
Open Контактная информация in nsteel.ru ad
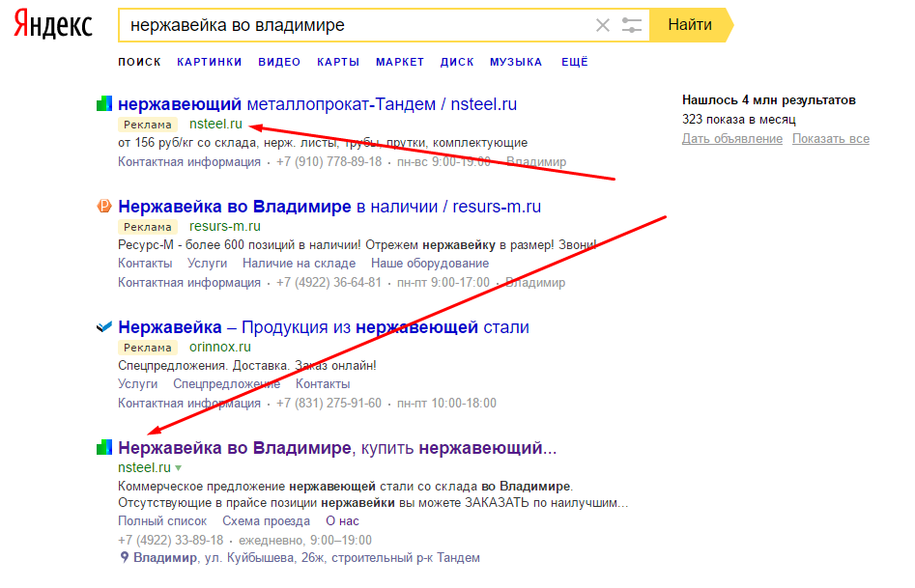click(189, 162)
